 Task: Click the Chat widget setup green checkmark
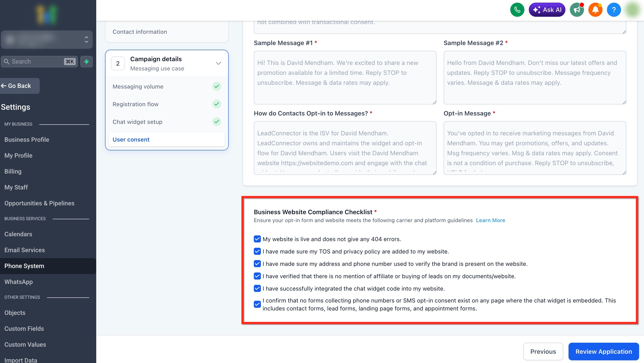217,122
